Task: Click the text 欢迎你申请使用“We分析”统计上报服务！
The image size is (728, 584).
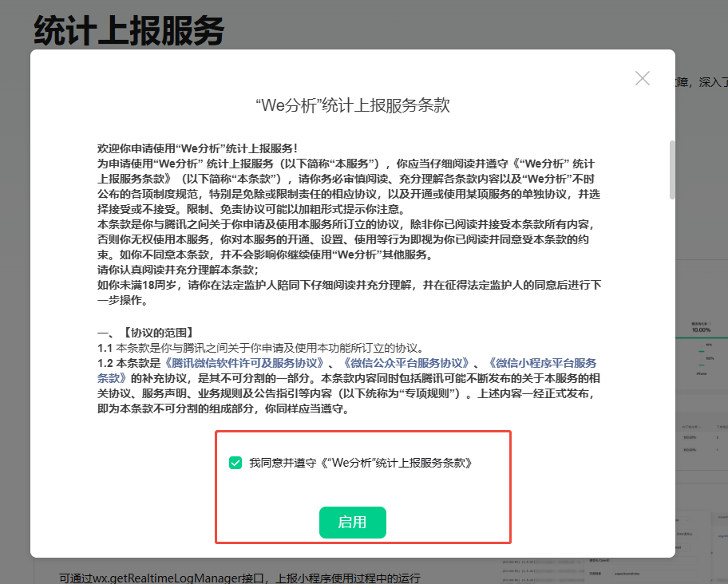Action: (x=197, y=148)
